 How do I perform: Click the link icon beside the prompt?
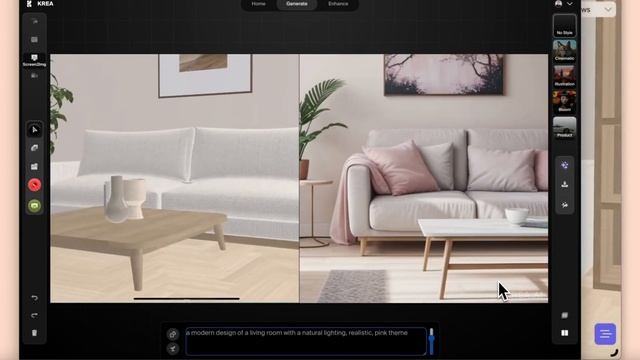pos(173,334)
